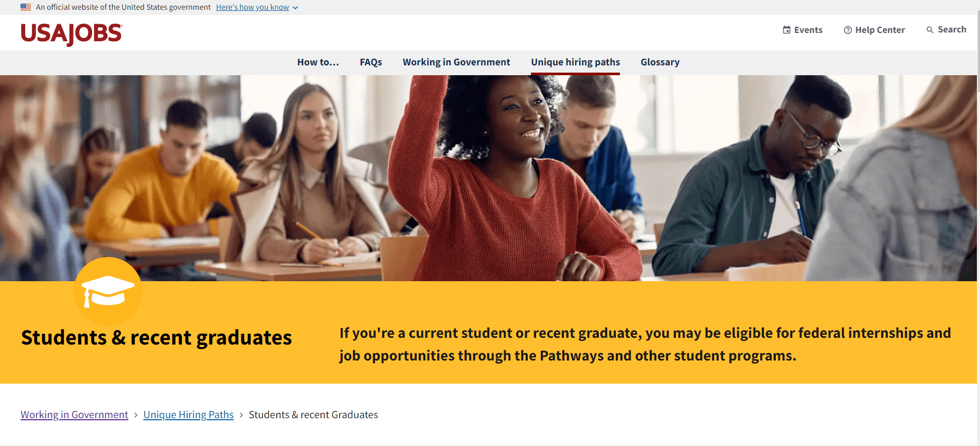Click the Search button text
The width and height of the screenshot is (980, 446).
click(x=952, y=29)
